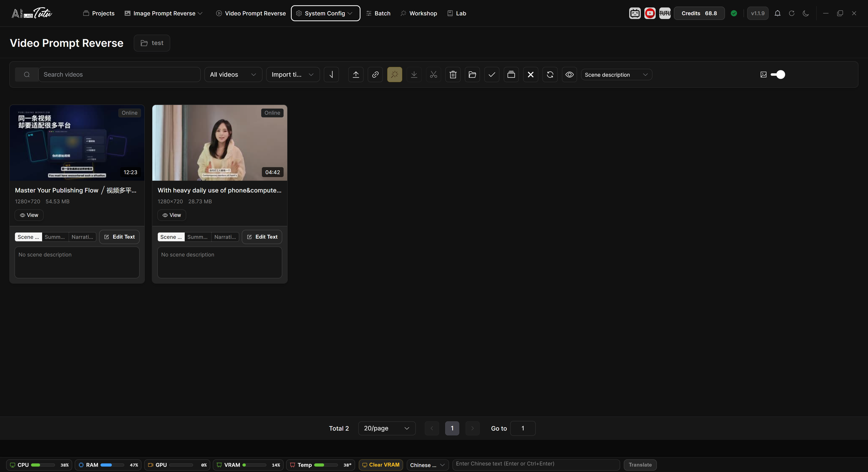This screenshot has height=472, width=868.
Task: Click the open folder icon in toolbar
Action: click(472, 74)
